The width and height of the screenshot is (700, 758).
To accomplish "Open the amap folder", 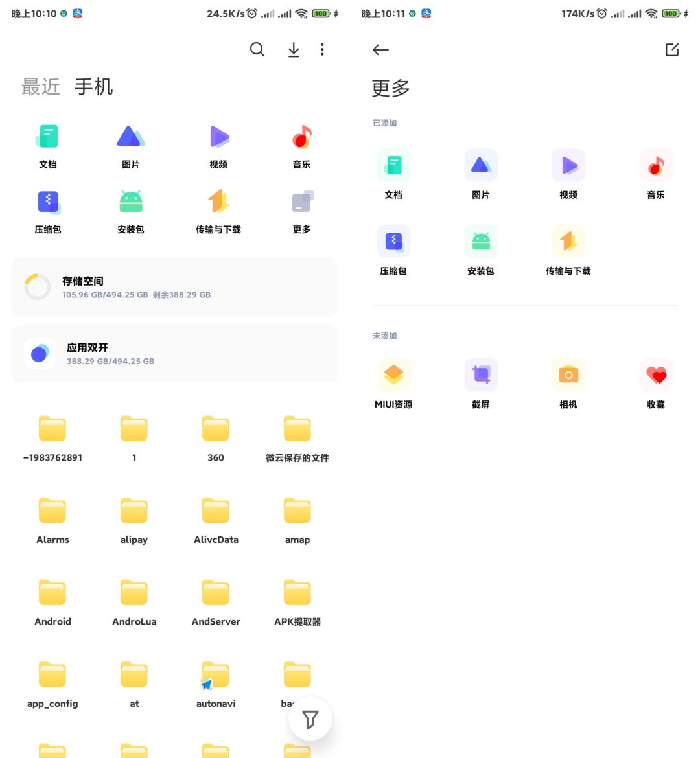I will (x=297, y=520).
